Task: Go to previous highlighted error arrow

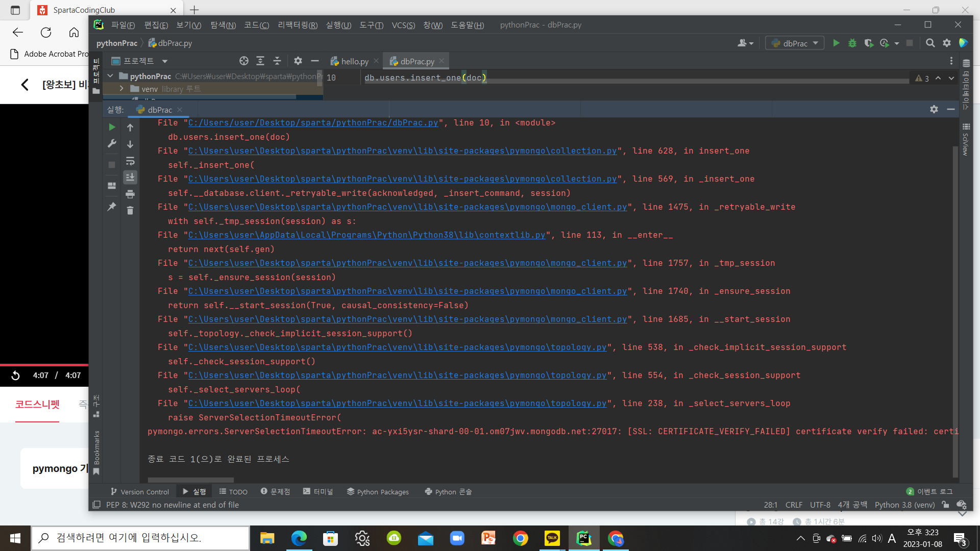Action: [x=938, y=78]
